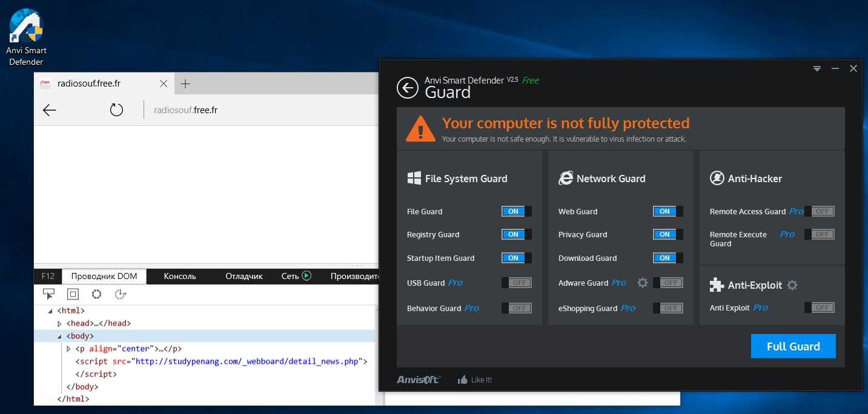
Task: Click the Anti-Hacker section icon
Action: 717,178
